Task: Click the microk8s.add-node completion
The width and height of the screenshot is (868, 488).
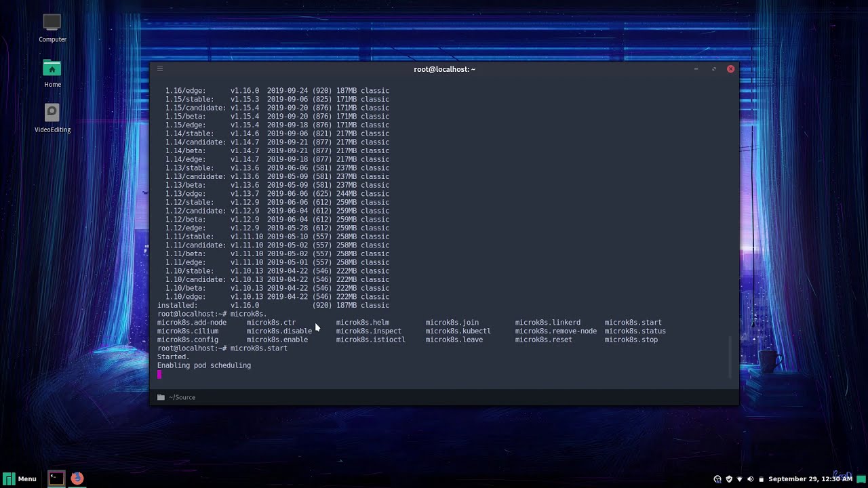Action: 192,323
